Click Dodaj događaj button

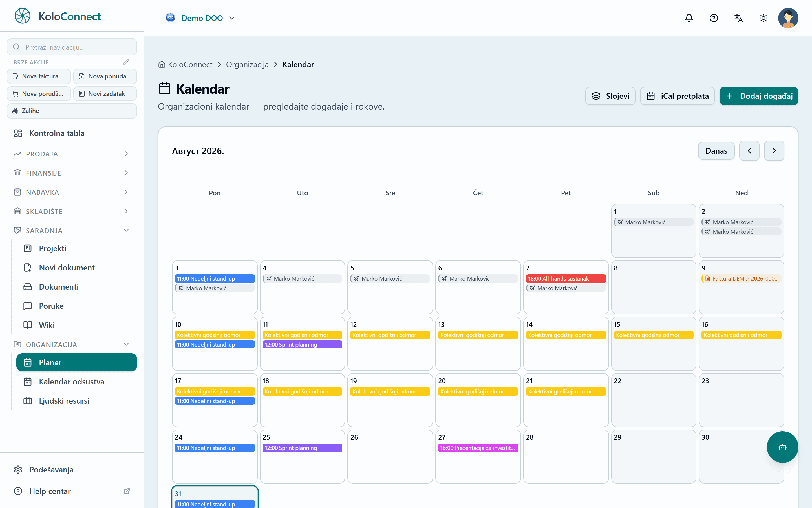pos(759,96)
